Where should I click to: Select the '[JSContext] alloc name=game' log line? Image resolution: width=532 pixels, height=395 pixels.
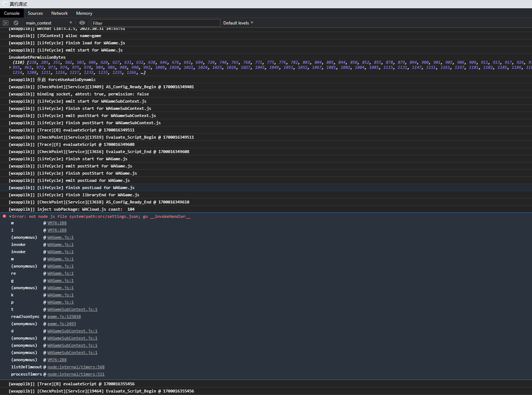[x=55, y=36]
